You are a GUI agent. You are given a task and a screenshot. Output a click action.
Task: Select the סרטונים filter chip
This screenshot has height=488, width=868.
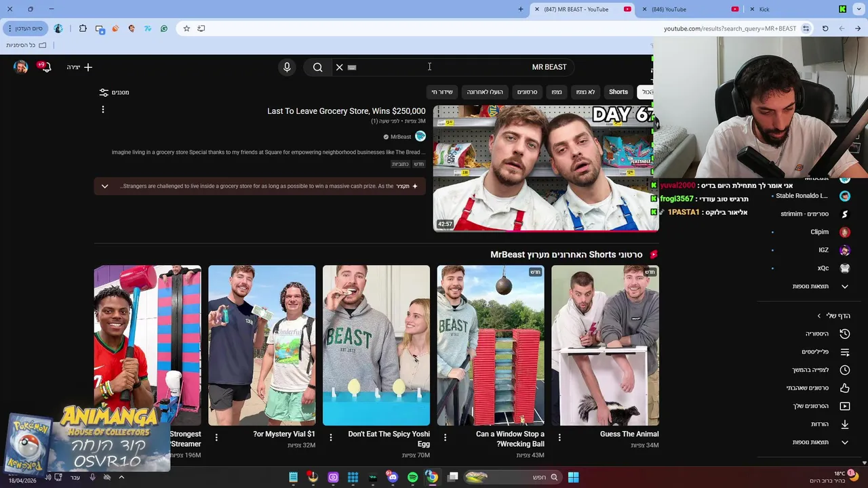point(527,91)
